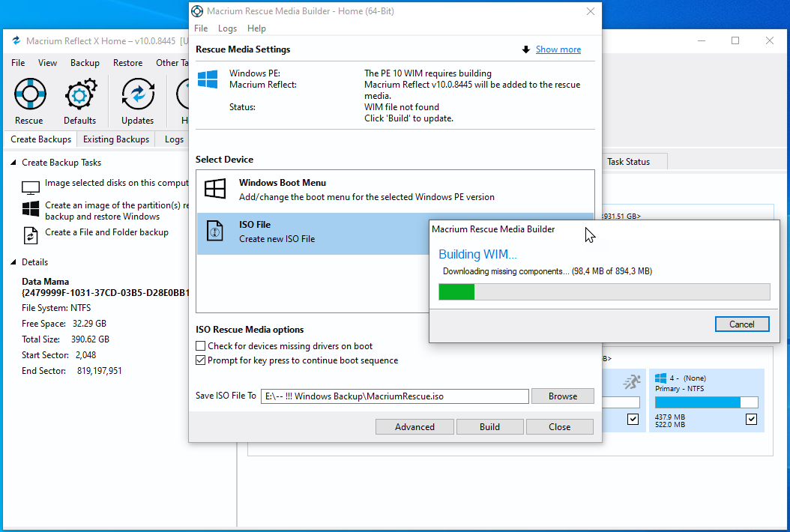
Task: Click the down arrow beside Show more
Action: (526, 49)
